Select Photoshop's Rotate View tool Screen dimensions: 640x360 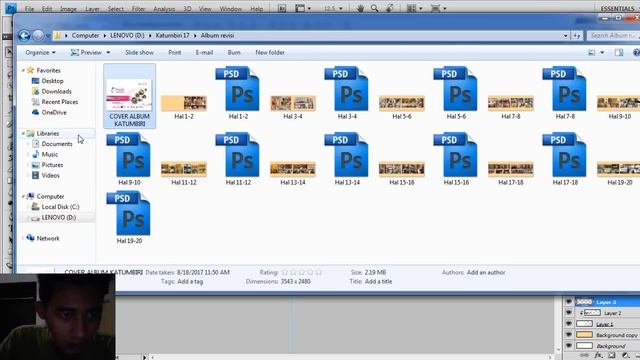click(390, 8)
